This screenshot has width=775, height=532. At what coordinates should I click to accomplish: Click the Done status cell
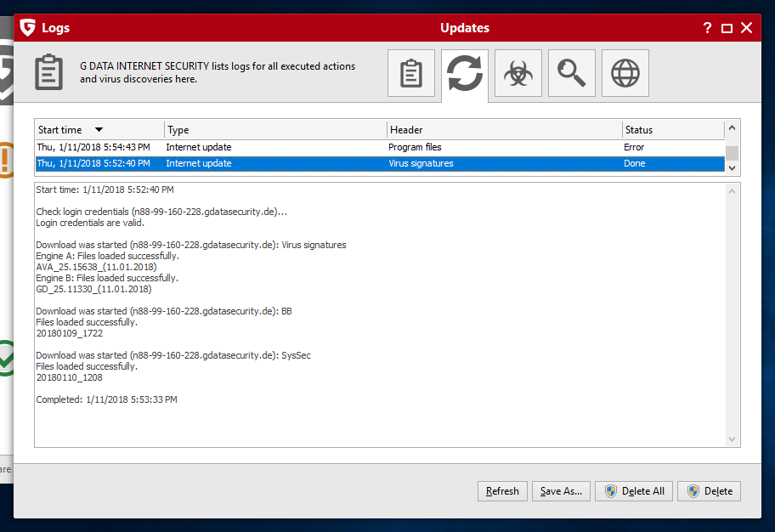[x=634, y=163]
